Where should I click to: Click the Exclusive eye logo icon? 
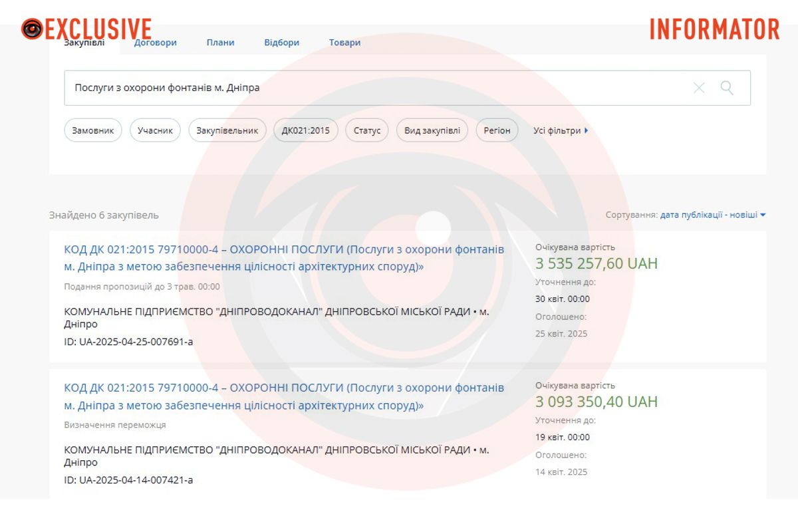coord(32,29)
